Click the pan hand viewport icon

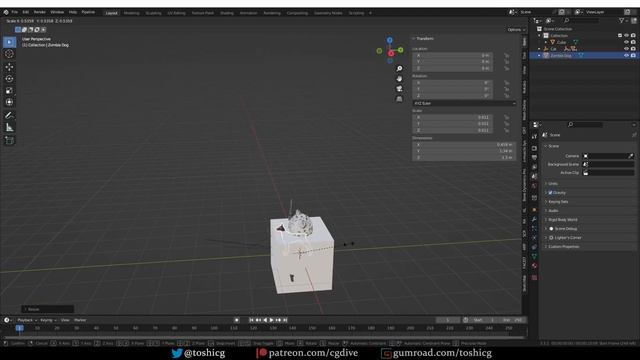pyautogui.click(x=399, y=78)
